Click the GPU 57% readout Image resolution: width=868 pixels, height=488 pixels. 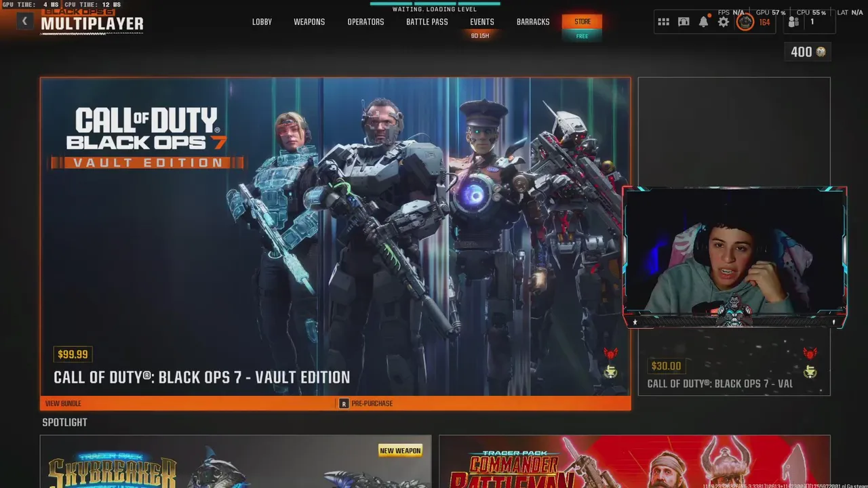tap(771, 12)
